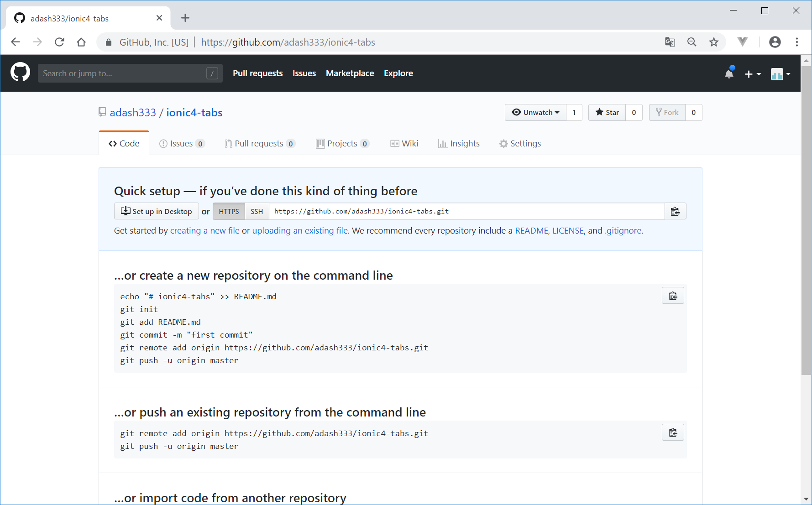
Task: Click Set up in Desktop button
Action: click(156, 212)
